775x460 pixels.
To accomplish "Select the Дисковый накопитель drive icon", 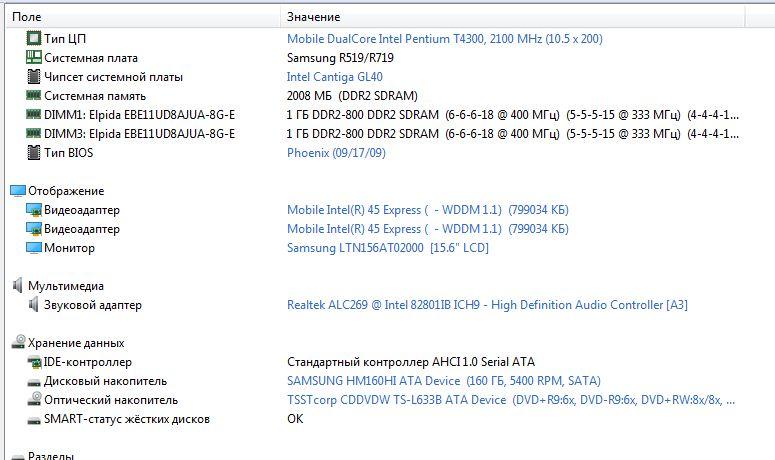I will pyautogui.click(x=33, y=381).
